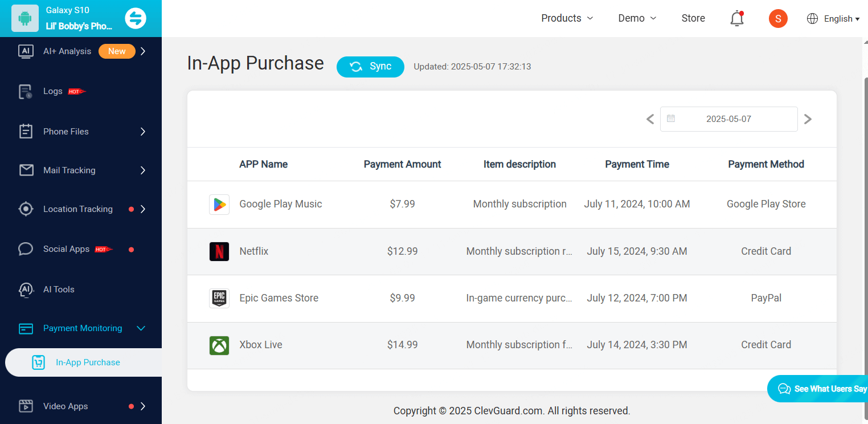Click the Google Play Music name text
The image size is (868, 424).
[x=281, y=204]
